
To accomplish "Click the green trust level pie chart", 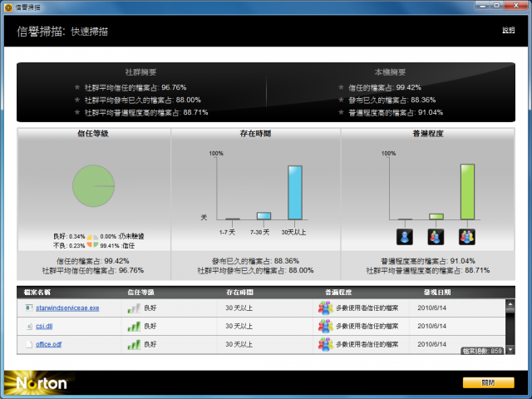I will tap(93, 186).
